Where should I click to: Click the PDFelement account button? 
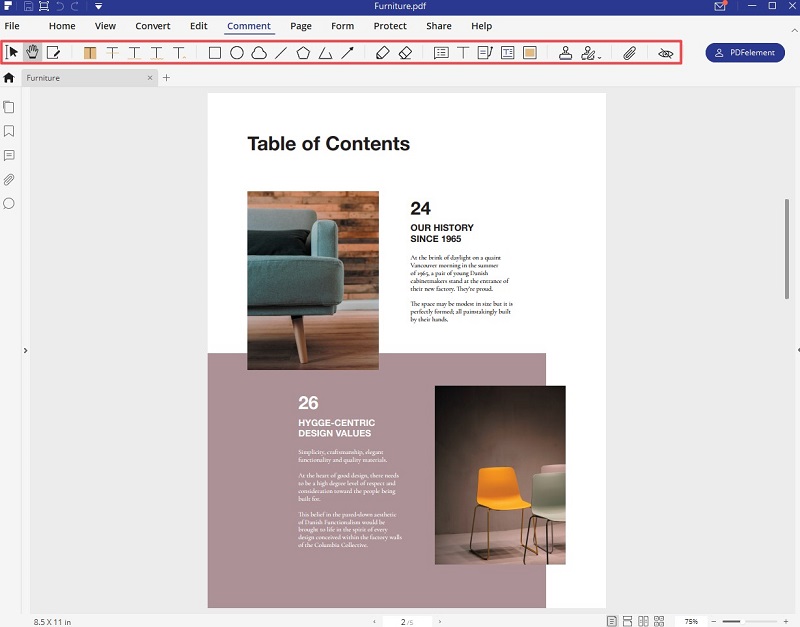(745, 52)
